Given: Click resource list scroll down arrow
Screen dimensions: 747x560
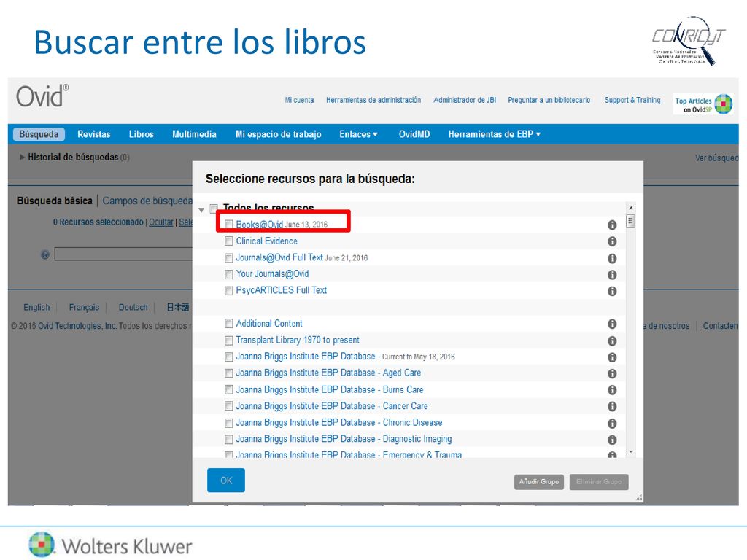Looking at the screenshot, I should point(631,451).
